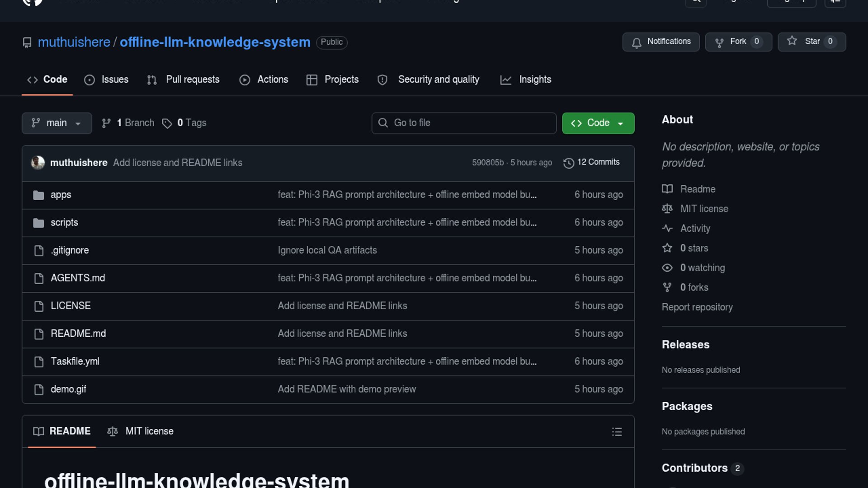
Task: Open the Report repository link
Action: point(697,307)
